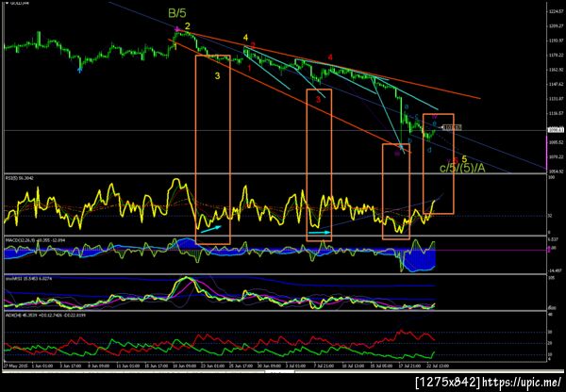Select the B/5 wave text label
Screen dimensions: 566x392
click(x=177, y=14)
